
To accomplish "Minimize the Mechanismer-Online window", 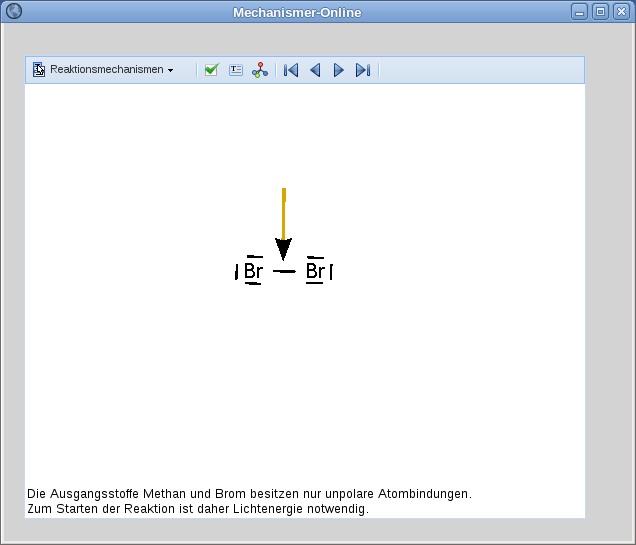I will [x=580, y=12].
